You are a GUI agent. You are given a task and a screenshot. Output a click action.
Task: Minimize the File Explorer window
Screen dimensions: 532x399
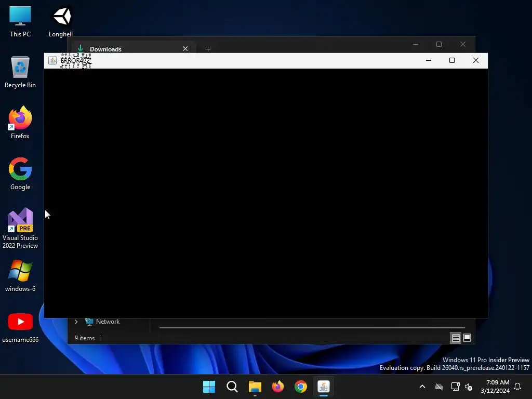click(x=416, y=45)
